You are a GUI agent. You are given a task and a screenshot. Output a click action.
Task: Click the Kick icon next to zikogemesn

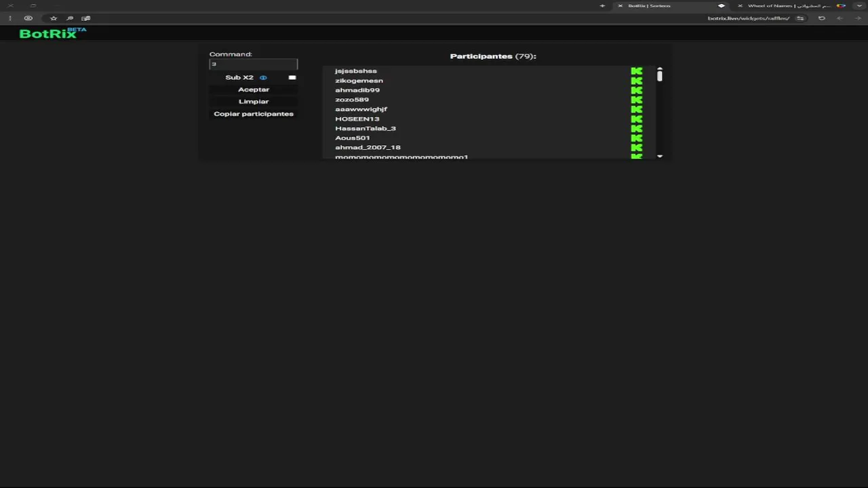pyautogui.click(x=636, y=81)
